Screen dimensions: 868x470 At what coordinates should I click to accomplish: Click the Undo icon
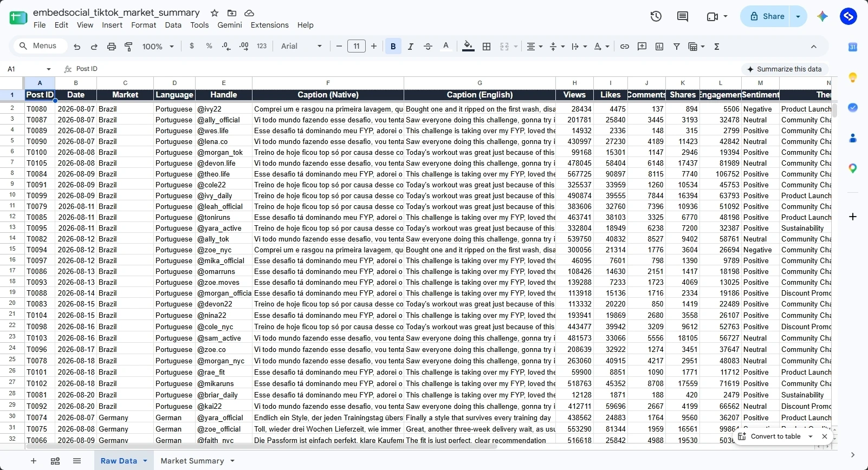(x=77, y=47)
